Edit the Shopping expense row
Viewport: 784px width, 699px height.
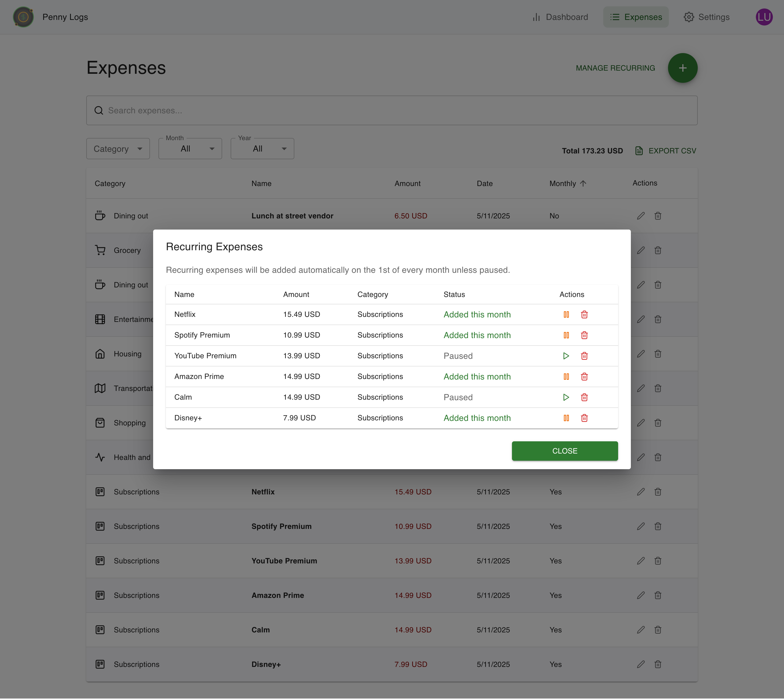641,423
